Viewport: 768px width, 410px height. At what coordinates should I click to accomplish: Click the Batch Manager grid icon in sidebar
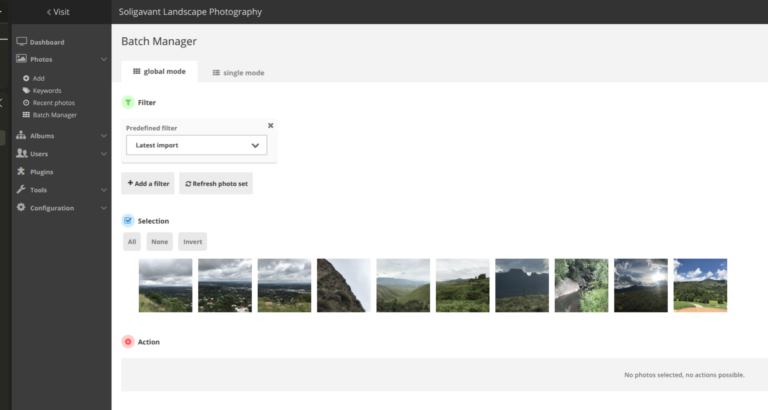point(26,115)
